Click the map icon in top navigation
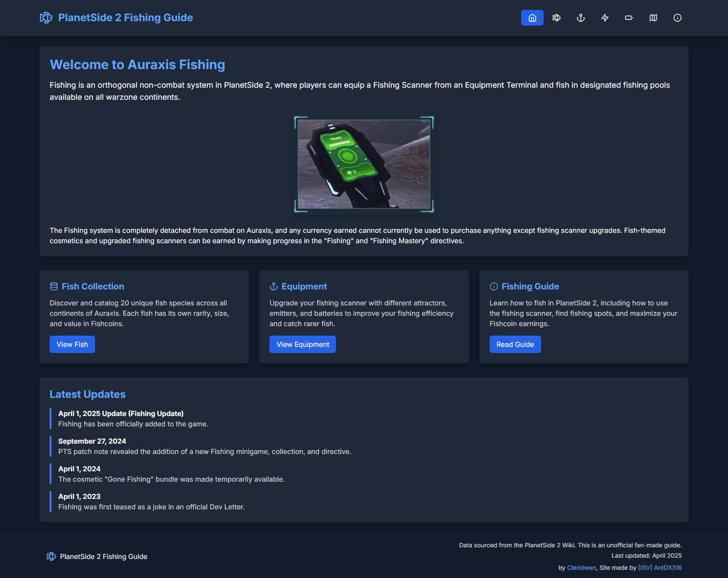 point(653,18)
